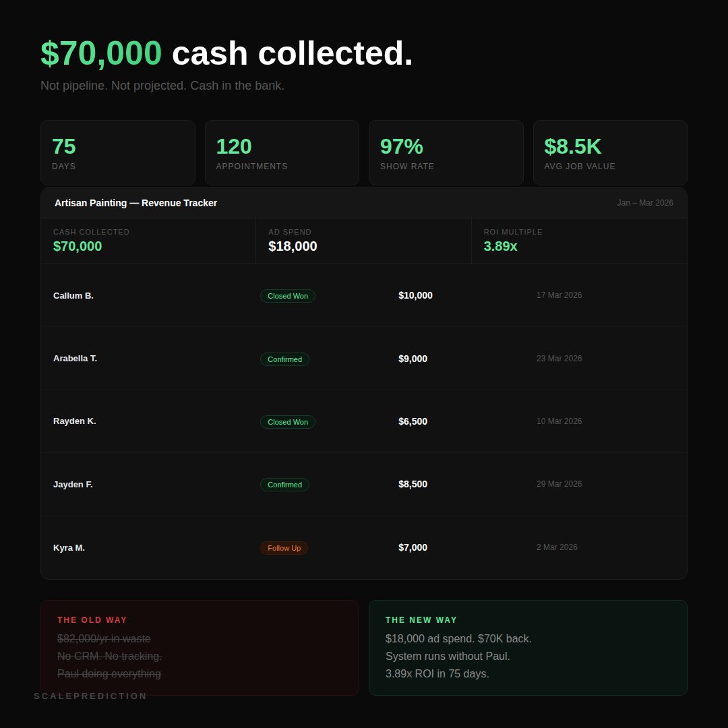Select the Ad Spend $18,000 summary
Viewport: 728px width, 728px height.
click(363, 240)
